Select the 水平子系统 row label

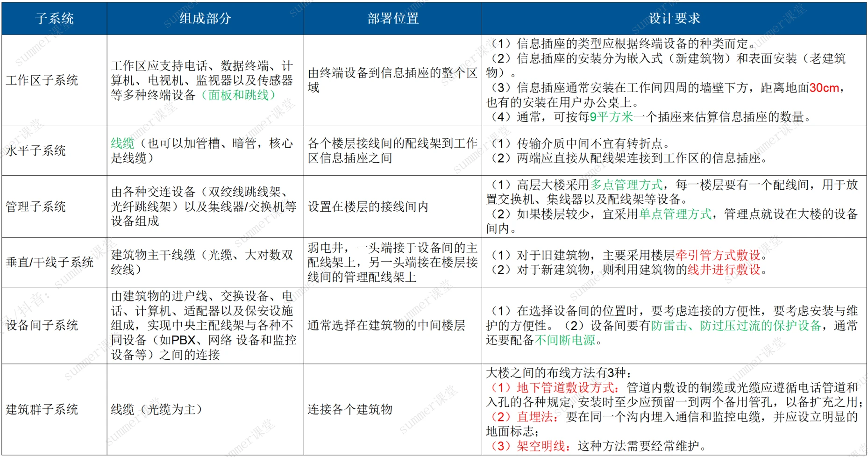tap(36, 151)
